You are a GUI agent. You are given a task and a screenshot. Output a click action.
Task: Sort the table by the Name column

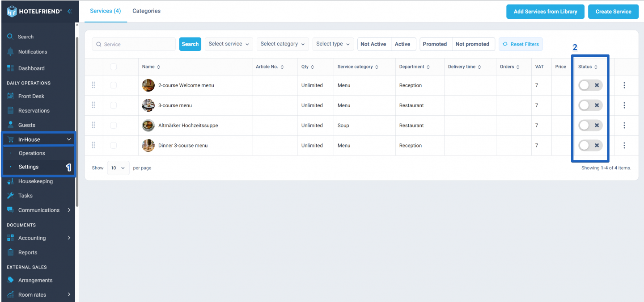(x=159, y=67)
